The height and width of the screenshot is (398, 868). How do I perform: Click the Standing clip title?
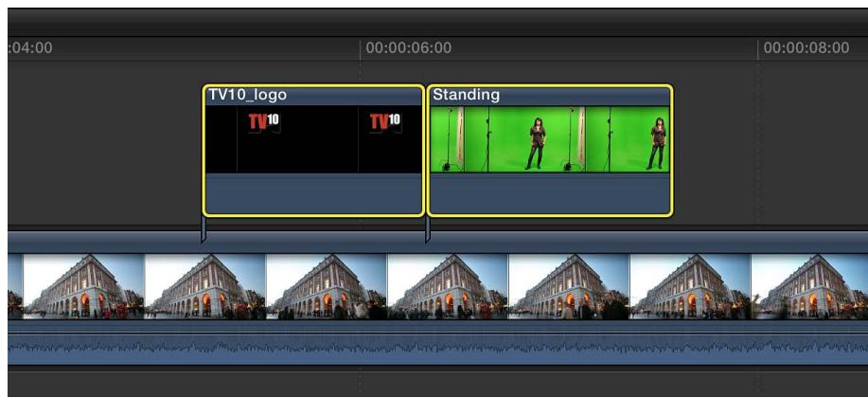coord(466,95)
